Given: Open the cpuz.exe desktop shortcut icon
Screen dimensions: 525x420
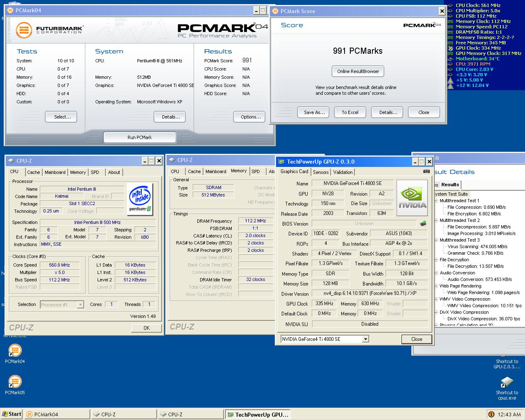Looking at the screenshot, I should 507,382.
